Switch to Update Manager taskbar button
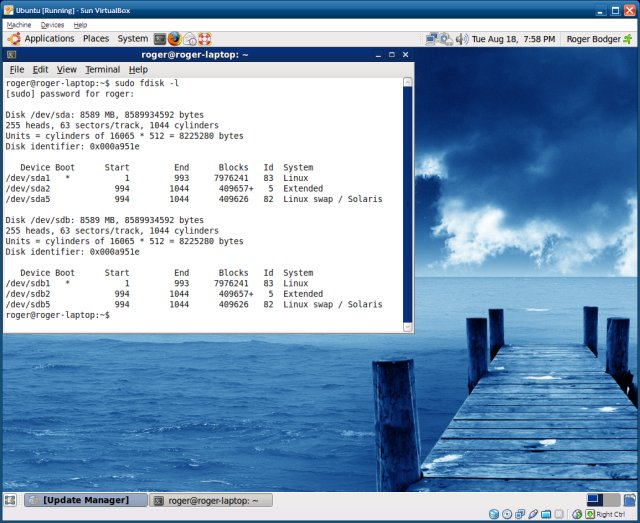 click(x=84, y=499)
